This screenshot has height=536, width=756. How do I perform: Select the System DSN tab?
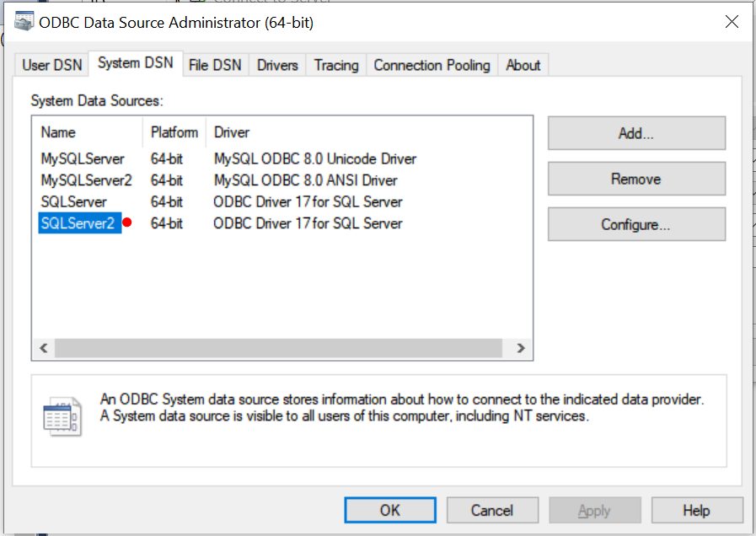[x=136, y=63]
